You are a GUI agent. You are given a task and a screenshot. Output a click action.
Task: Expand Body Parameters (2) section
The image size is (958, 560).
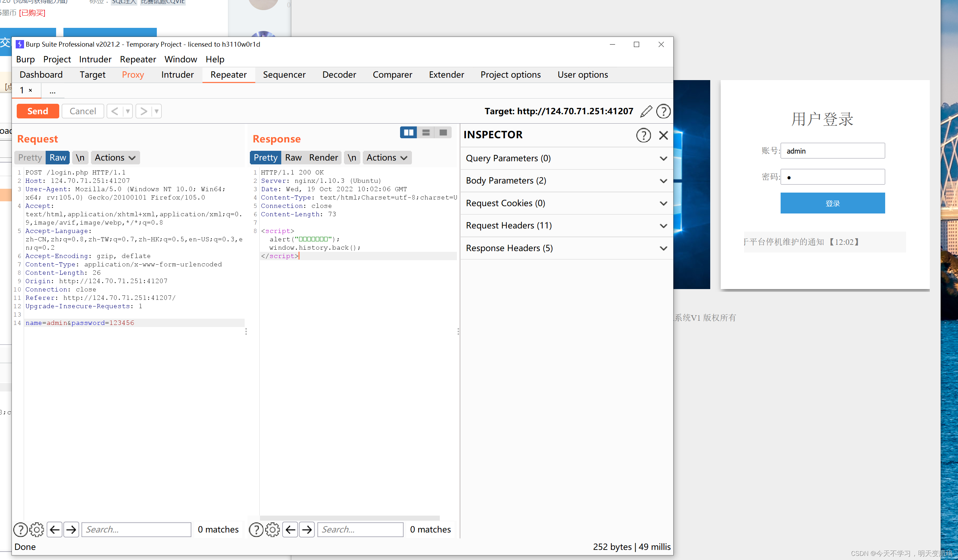pos(566,180)
